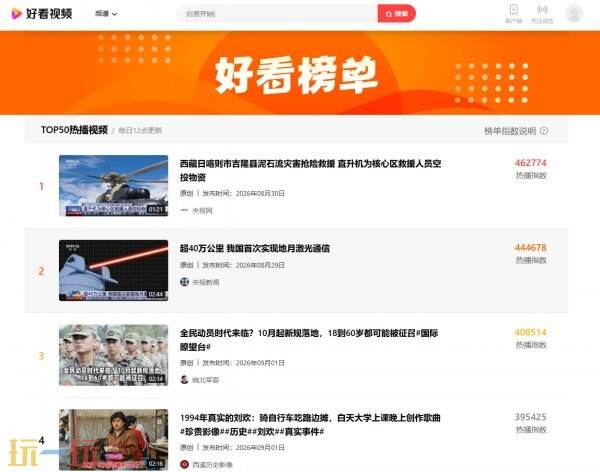This screenshot has width=600, height=472.
Task: Click the 好看榜单 banner
Action: (300, 73)
